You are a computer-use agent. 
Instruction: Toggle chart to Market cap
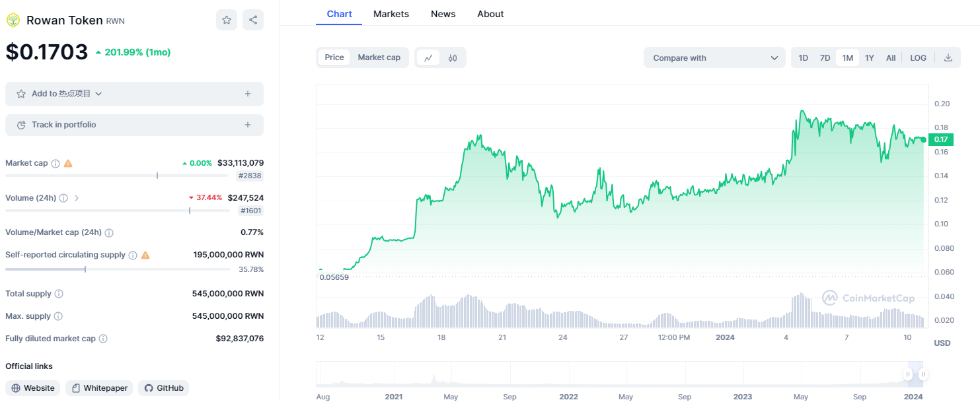click(379, 57)
